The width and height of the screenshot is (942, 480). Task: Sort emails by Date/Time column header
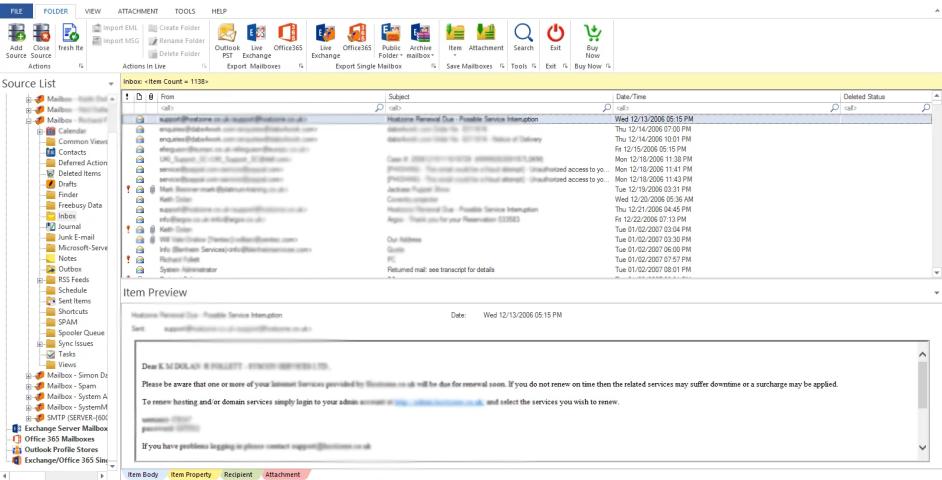(720, 95)
